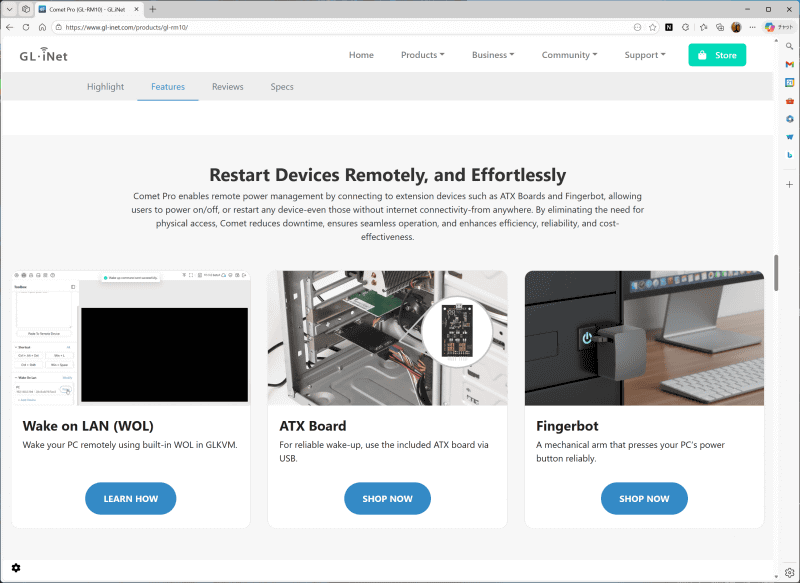Click the LEARN HOW button
Screen dimensions: 800x583
[131, 498]
